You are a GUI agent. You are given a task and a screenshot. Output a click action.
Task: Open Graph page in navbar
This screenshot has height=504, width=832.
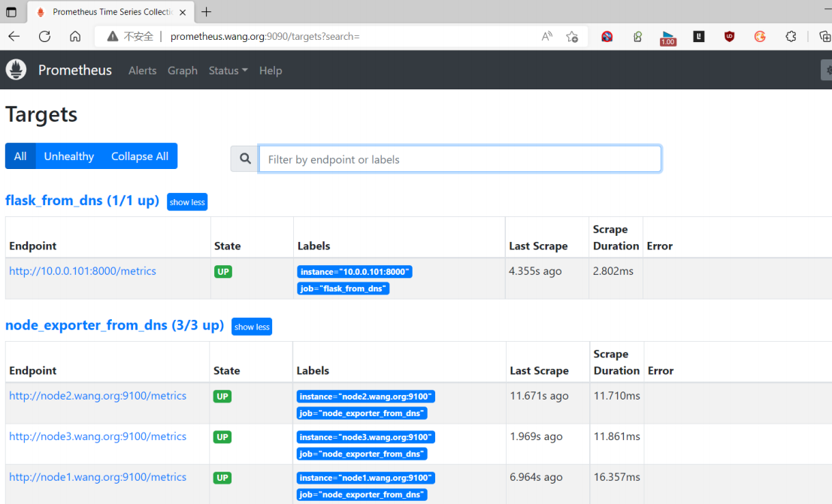click(183, 71)
